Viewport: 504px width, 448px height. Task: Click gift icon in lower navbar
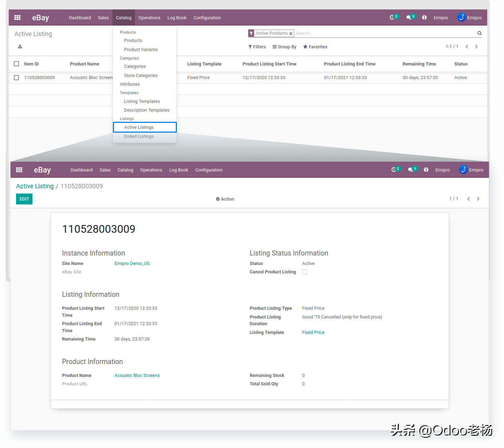point(426,170)
